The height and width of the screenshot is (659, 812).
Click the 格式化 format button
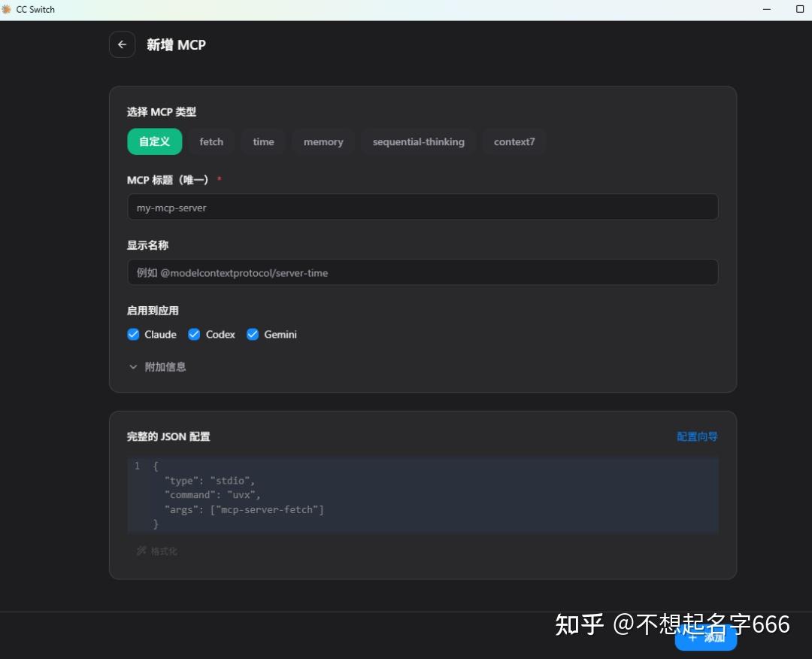click(x=157, y=551)
